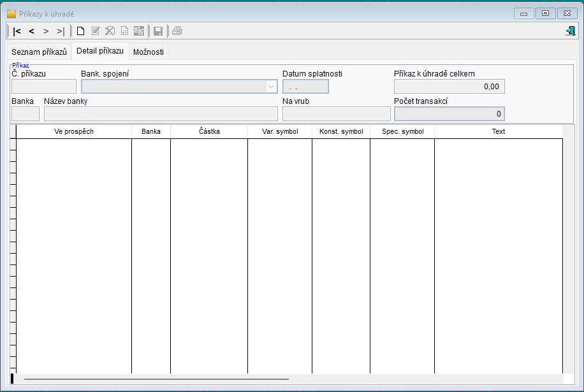Click the printer icon in toolbar

pyautogui.click(x=177, y=31)
